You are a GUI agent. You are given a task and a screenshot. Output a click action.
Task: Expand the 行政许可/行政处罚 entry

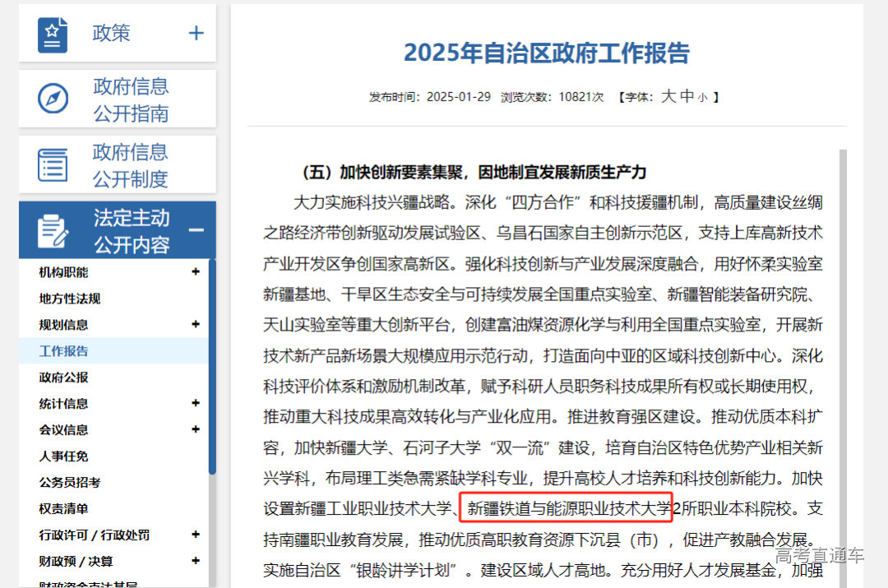pyautogui.click(x=197, y=535)
